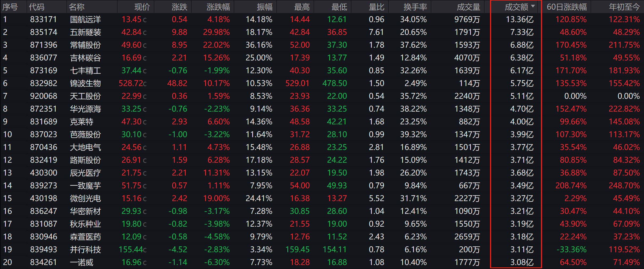The image size is (644, 269).
Task: Click stock code 430300
Action: pos(44,173)
